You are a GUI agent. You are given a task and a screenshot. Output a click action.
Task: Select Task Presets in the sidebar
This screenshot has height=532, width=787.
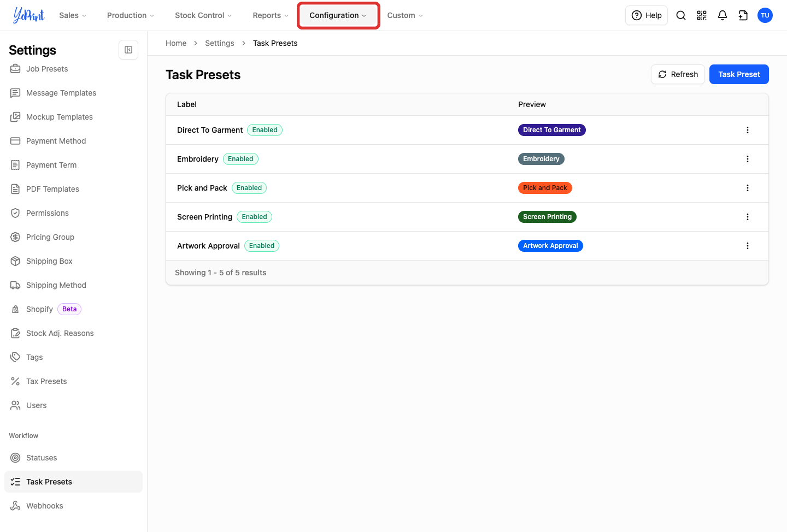(73, 482)
